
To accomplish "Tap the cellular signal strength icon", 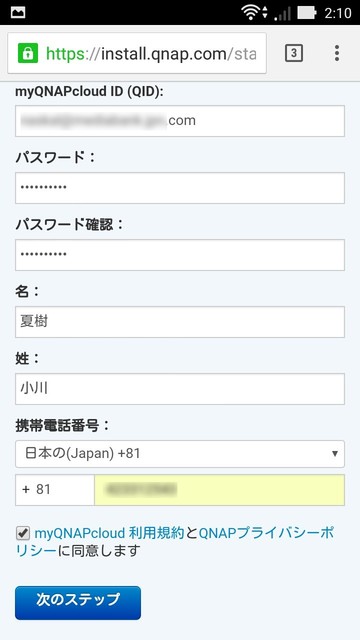I will (282, 13).
